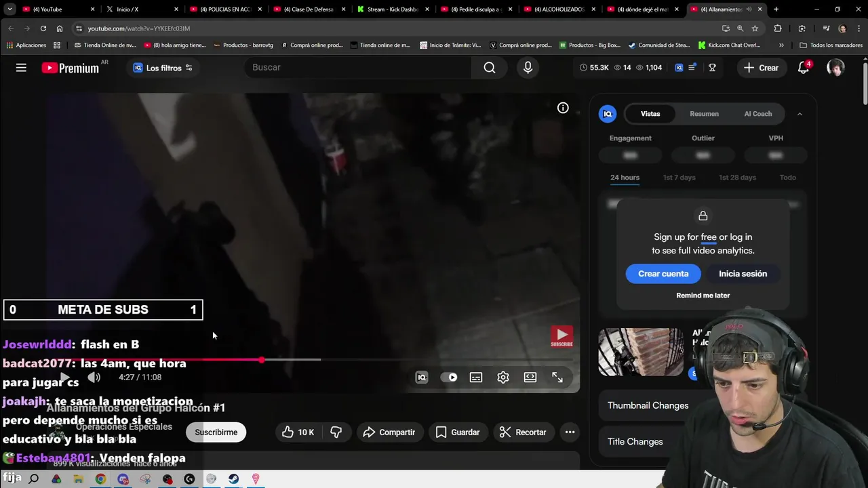Show more bookmarks with double chevron

pyautogui.click(x=781, y=45)
